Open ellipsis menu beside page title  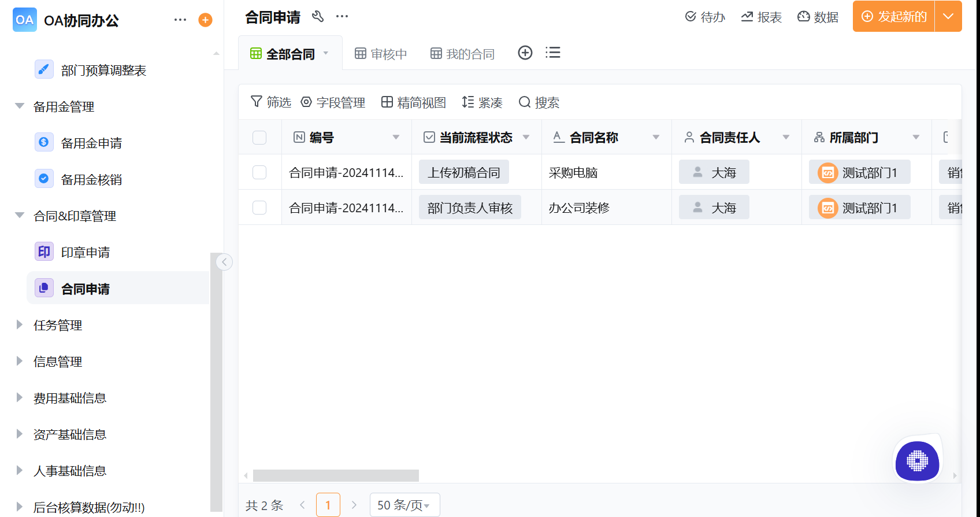coord(342,16)
